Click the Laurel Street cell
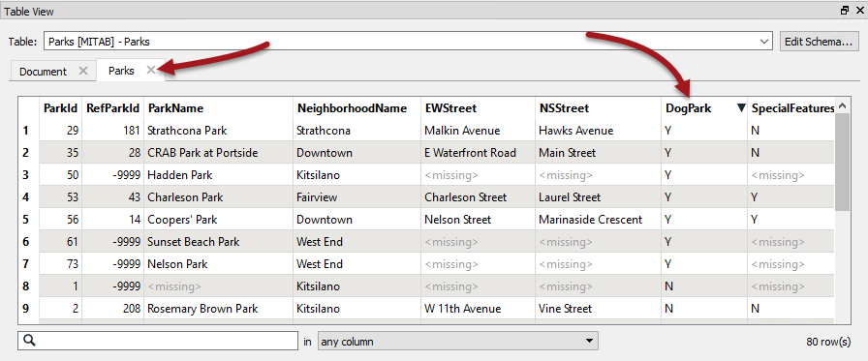This screenshot has width=868, height=361. [x=599, y=197]
